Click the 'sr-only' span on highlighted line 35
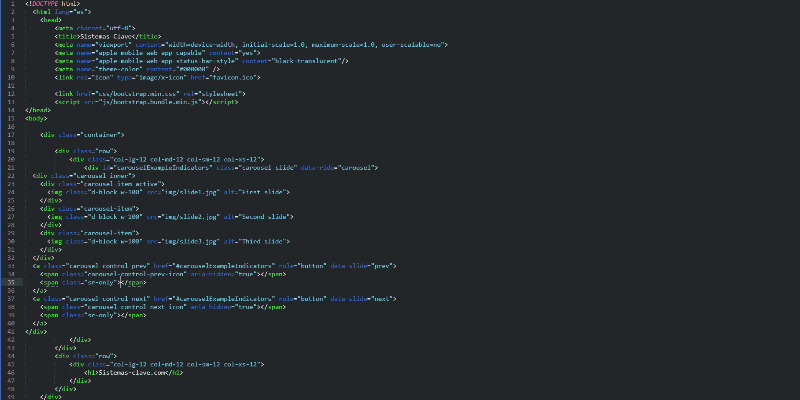 click(93, 282)
